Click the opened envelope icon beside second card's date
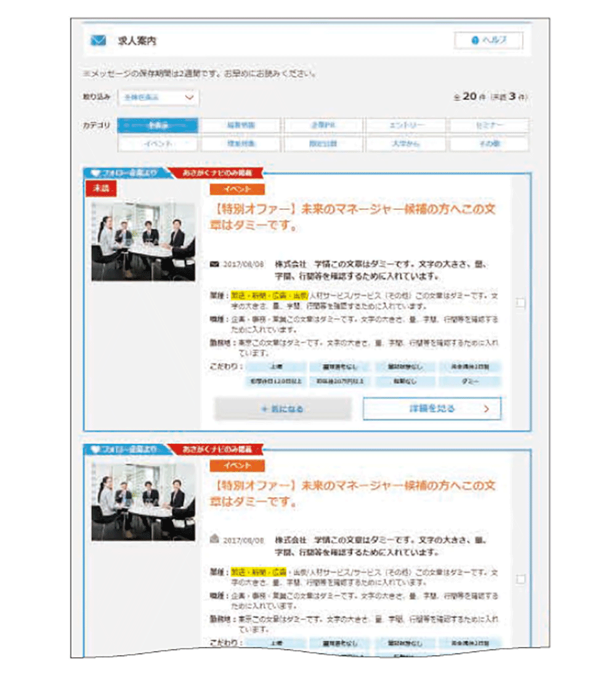Image resolution: width=616 pixels, height=694 pixels. 214,539
